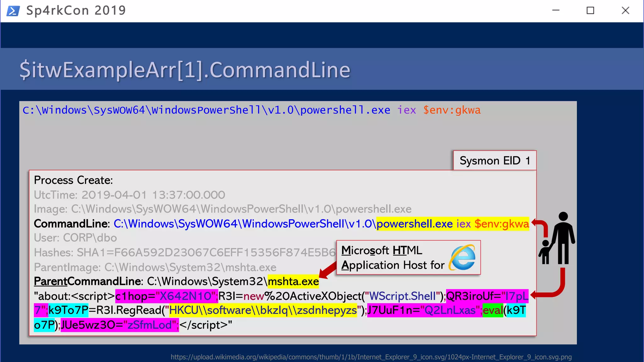Click the 'ParentCommandLine' field label
This screenshot has width=644, height=362.
click(88, 281)
